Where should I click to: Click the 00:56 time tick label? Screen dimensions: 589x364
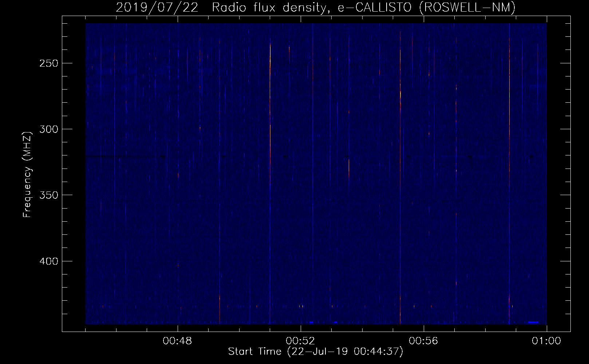point(423,341)
